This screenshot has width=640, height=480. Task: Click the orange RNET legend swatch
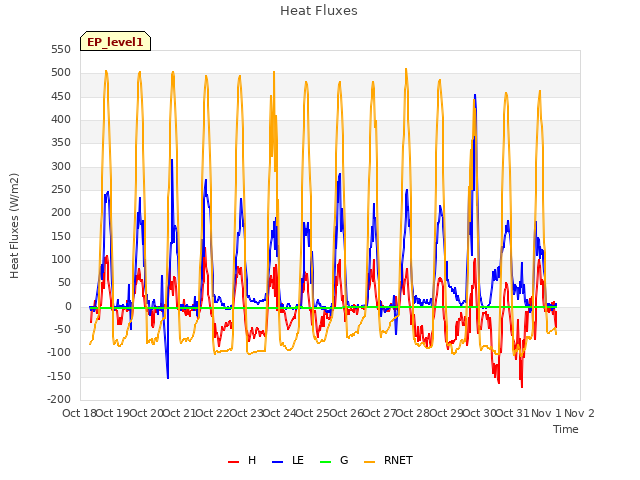point(369,462)
